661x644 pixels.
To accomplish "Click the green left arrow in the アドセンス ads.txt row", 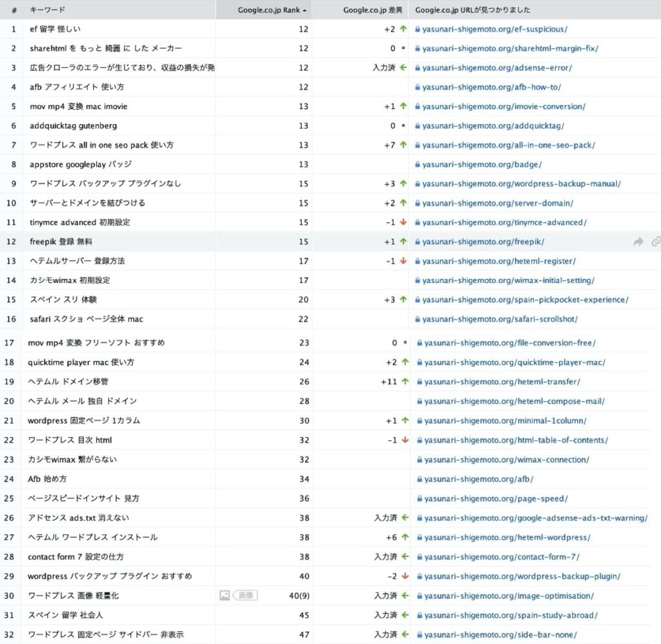I will (405, 517).
